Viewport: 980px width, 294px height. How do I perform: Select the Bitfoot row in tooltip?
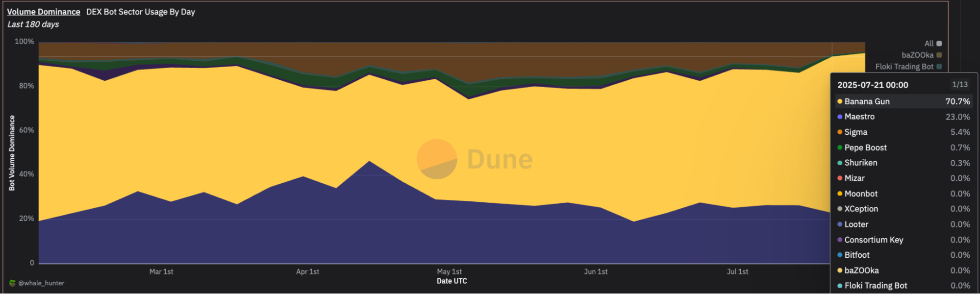(x=904, y=255)
